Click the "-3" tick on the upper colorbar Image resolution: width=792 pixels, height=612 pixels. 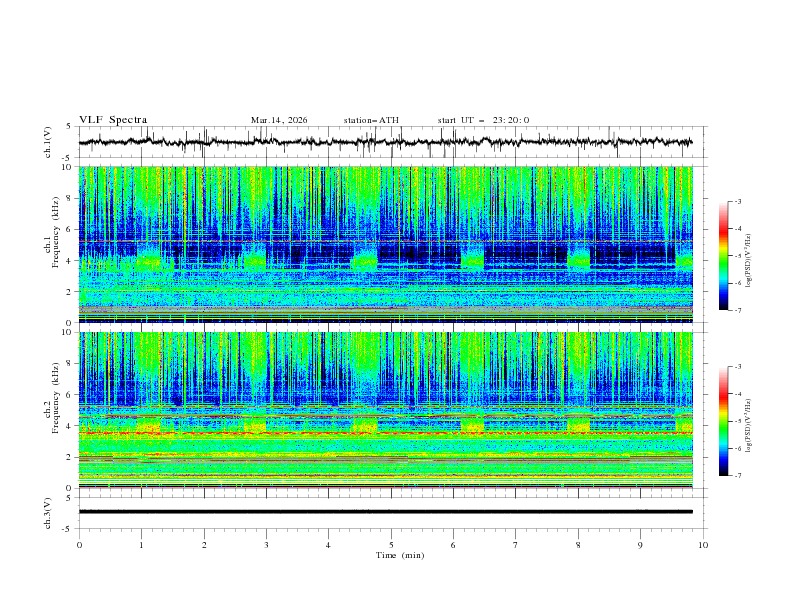[737, 201]
